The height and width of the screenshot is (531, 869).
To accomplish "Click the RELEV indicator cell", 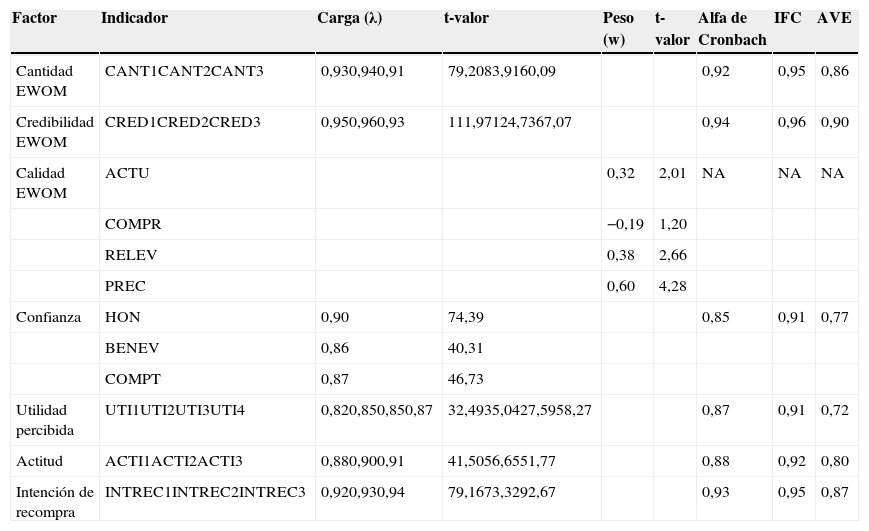I will (131, 255).
